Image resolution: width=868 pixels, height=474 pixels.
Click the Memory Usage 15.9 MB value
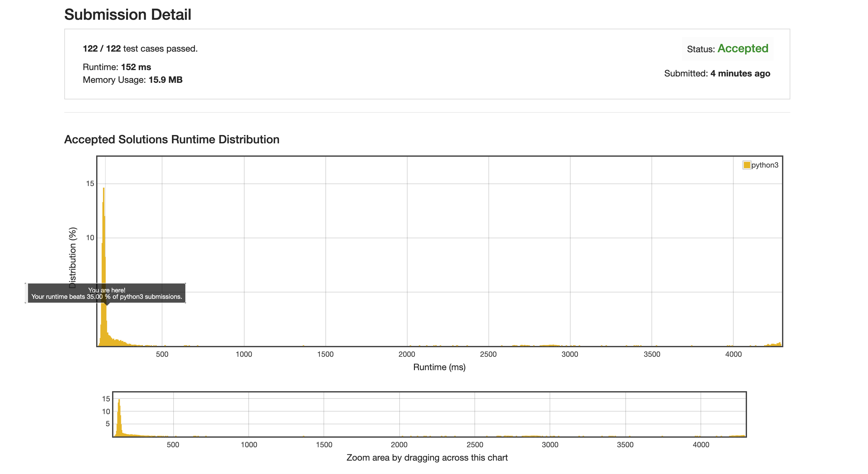point(166,80)
